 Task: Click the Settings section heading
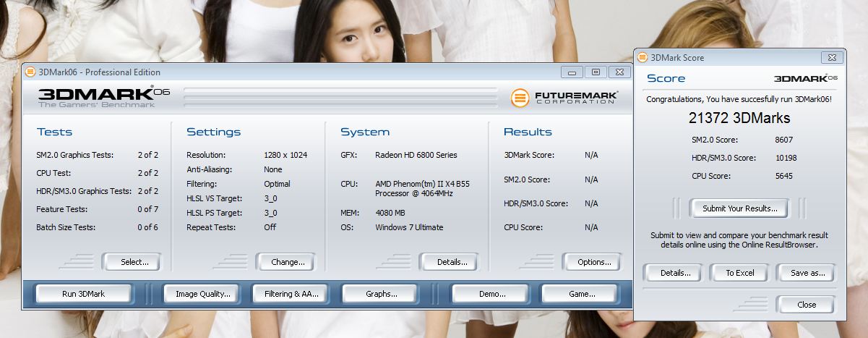pyautogui.click(x=214, y=132)
